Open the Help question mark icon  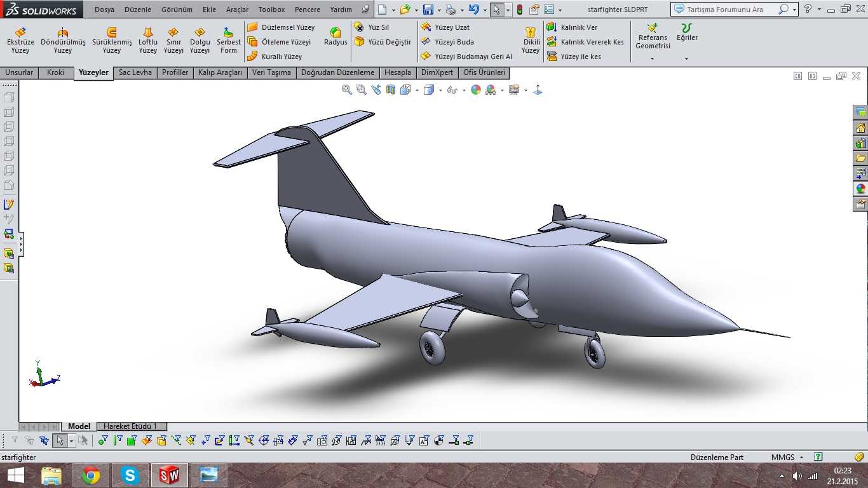tap(808, 10)
